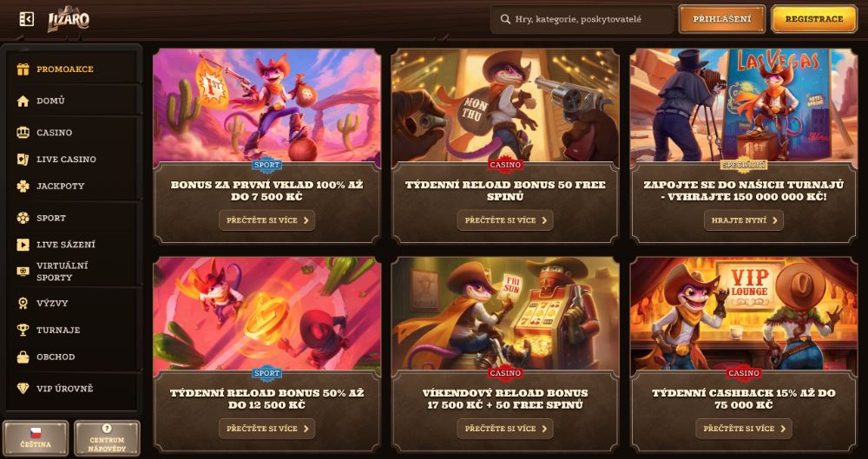
Task: Focus the games search field
Action: coord(582,19)
